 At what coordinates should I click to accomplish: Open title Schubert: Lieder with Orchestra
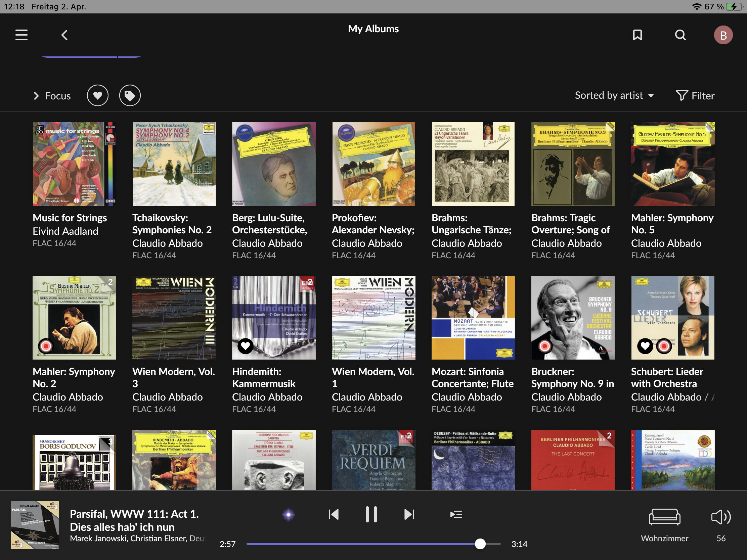pos(667,377)
